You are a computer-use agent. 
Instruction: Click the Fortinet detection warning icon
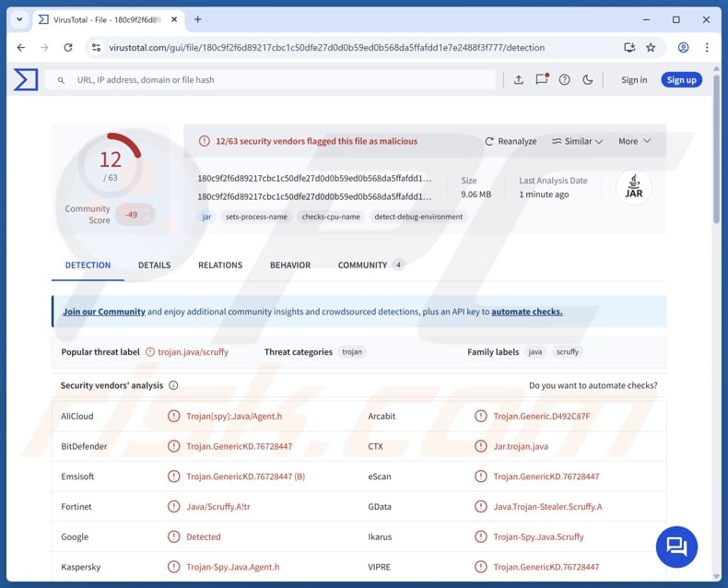click(x=173, y=507)
